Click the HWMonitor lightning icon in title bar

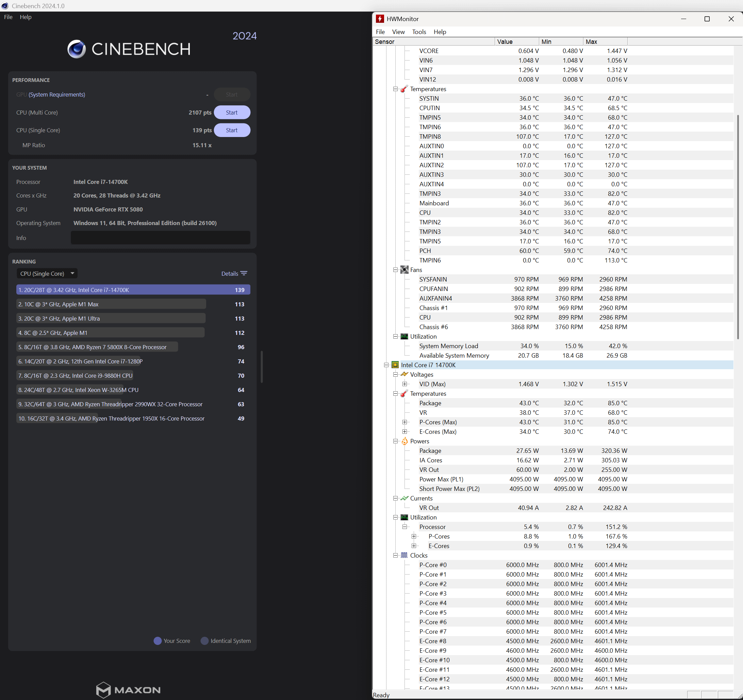(x=380, y=19)
